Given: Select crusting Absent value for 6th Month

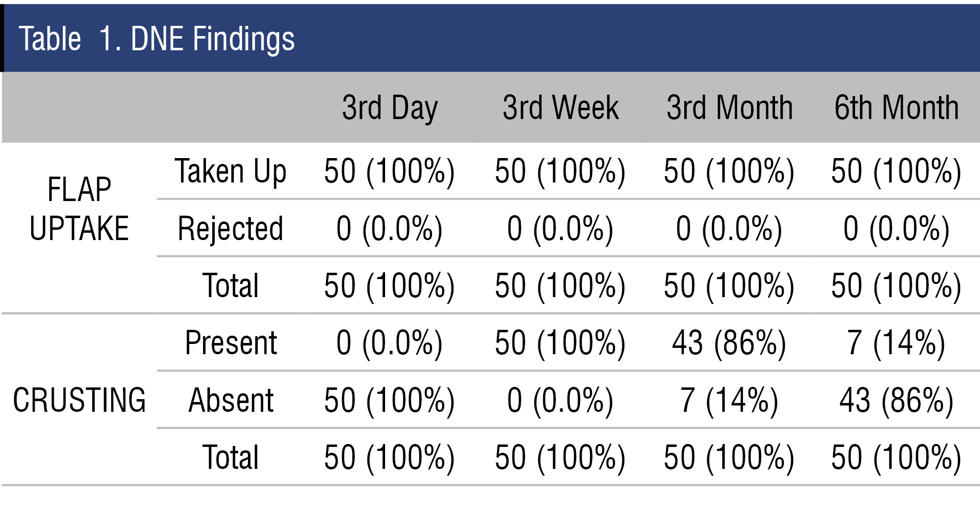Looking at the screenshot, I should coord(896,400).
